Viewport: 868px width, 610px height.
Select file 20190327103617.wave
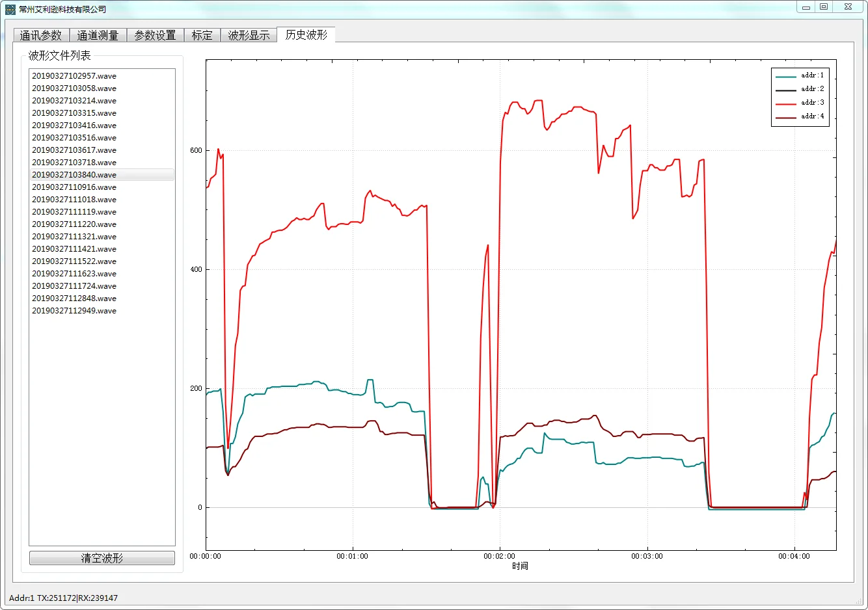coord(102,150)
